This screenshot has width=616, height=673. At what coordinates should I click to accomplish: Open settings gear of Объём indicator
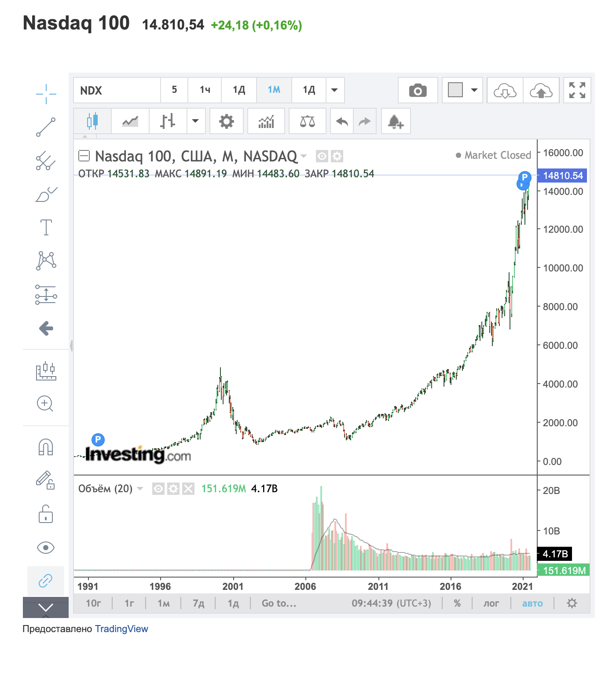coord(173,489)
